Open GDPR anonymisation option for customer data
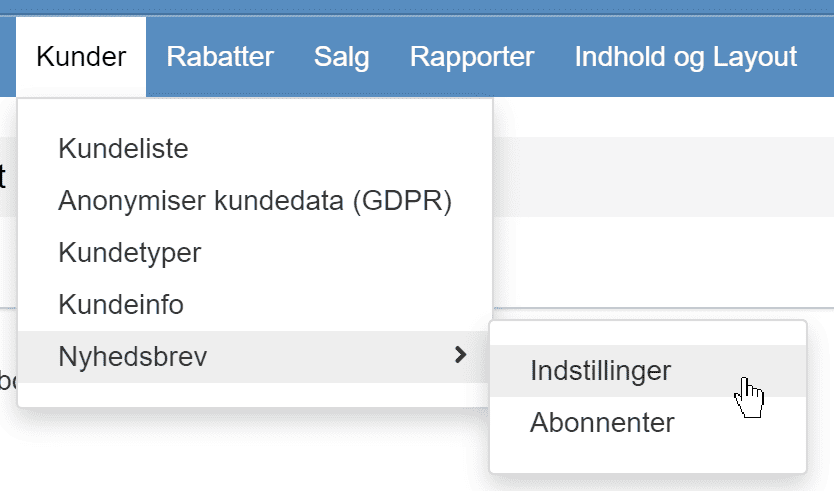The width and height of the screenshot is (834, 491). [x=253, y=201]
